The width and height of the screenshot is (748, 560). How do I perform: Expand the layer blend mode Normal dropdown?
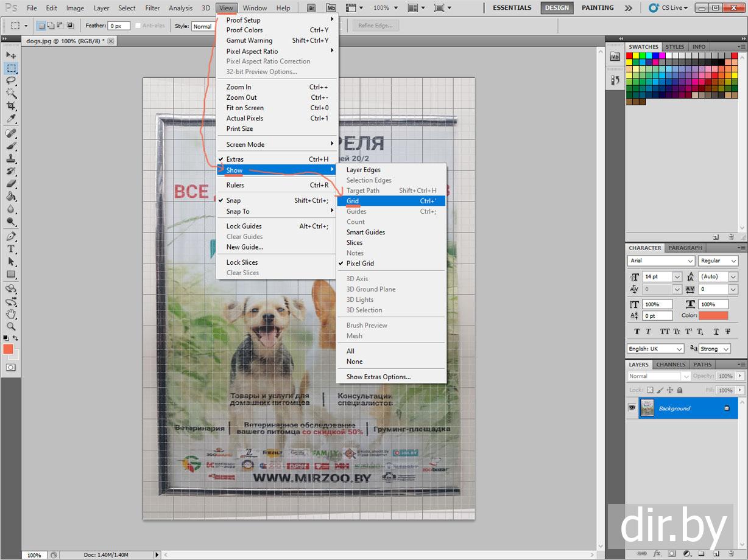659,376
